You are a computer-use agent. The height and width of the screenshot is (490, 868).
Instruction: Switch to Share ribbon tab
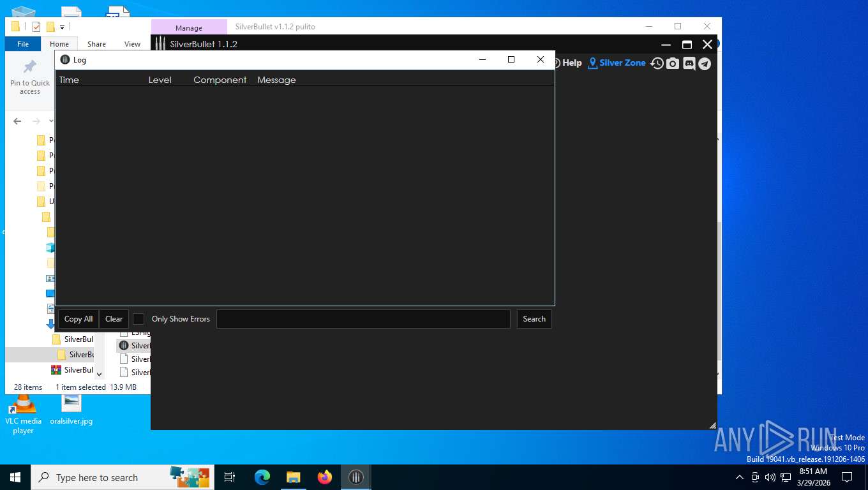(x=97, y=44)
